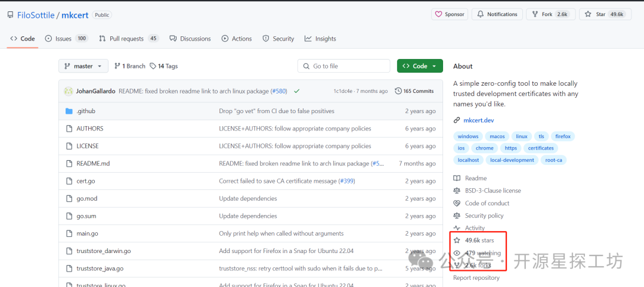The width and height of the screenshot is (644, 287).
Task: Open the BSD-3-Clause license link
Action: pos(493,191)
